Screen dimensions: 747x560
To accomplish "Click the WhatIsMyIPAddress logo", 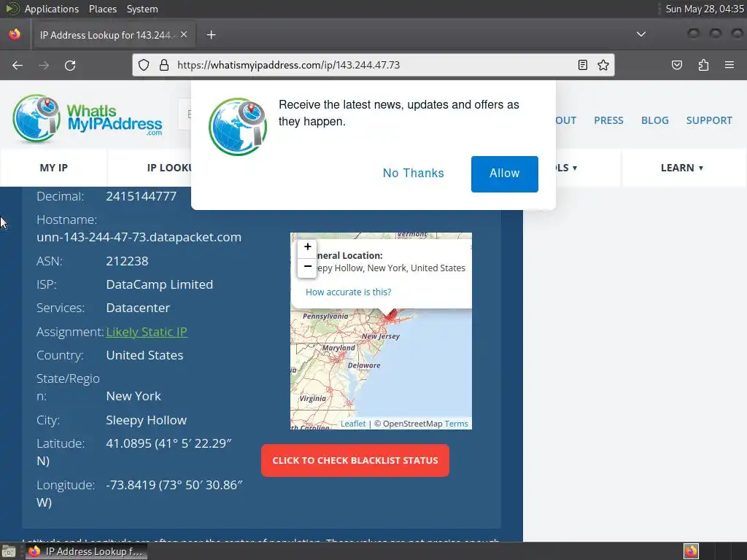I will click(88, 119).
